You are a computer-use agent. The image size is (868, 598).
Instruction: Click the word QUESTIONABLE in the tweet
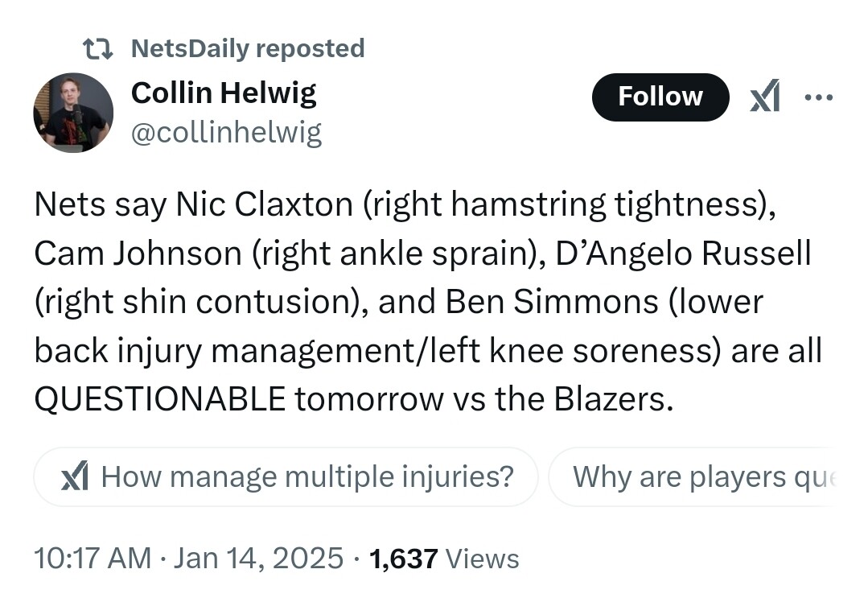(159, 399)
